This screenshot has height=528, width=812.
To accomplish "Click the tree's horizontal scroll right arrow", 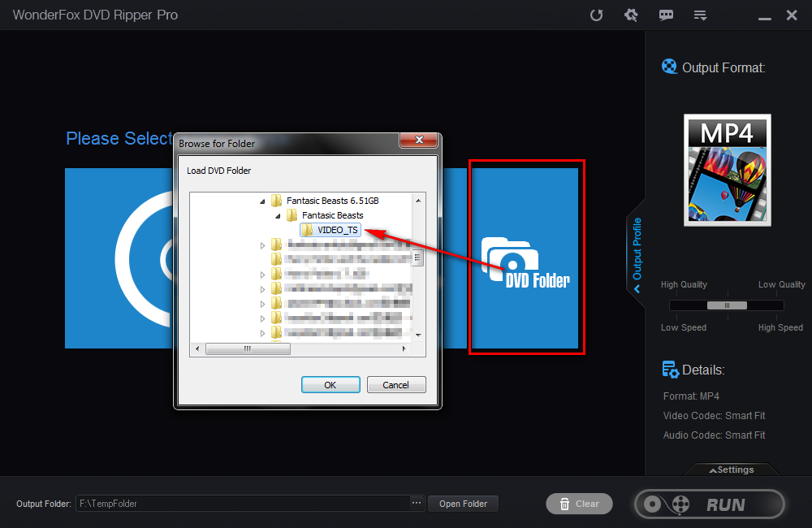I will (404, 348).
